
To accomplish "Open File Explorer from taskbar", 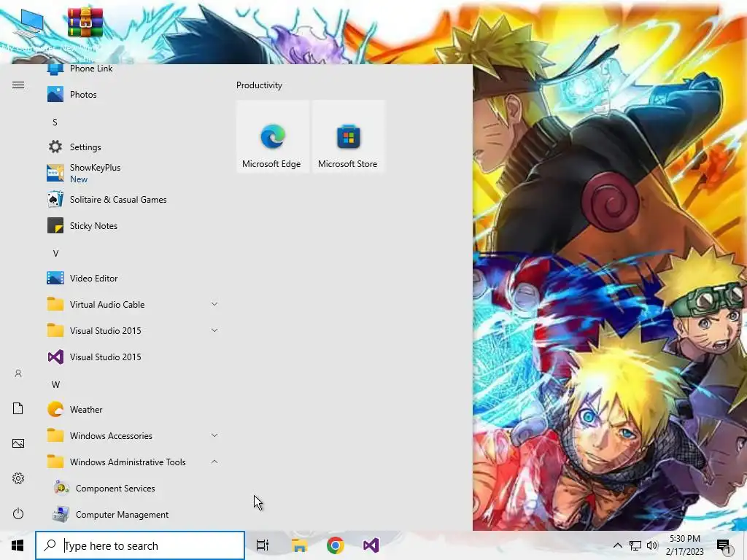I will [x=299, y=545].
